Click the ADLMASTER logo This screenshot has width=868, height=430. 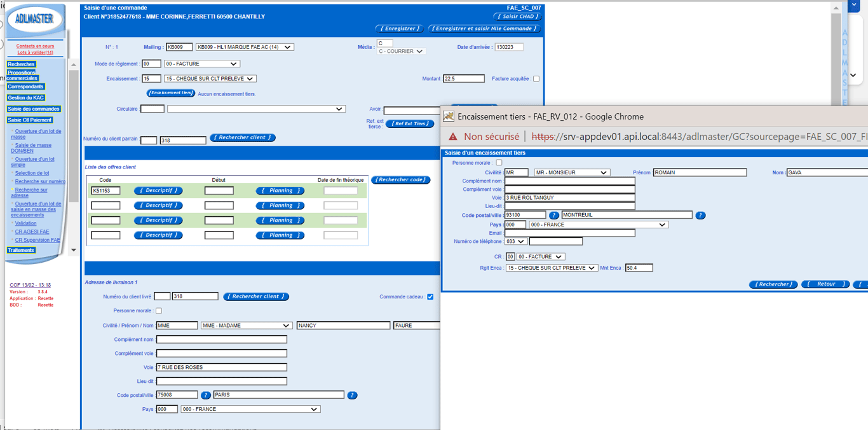point(34,19)
